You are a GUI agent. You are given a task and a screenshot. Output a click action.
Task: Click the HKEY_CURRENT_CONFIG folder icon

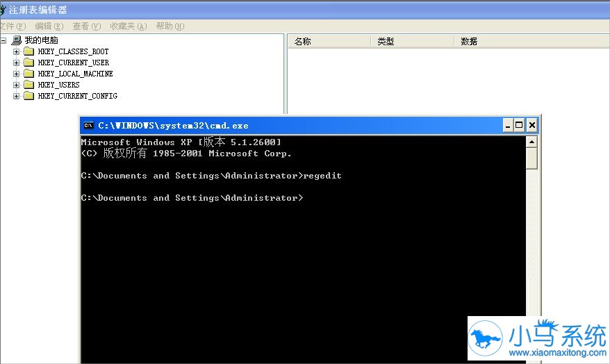pyautogui.click(x=28, y=96)
